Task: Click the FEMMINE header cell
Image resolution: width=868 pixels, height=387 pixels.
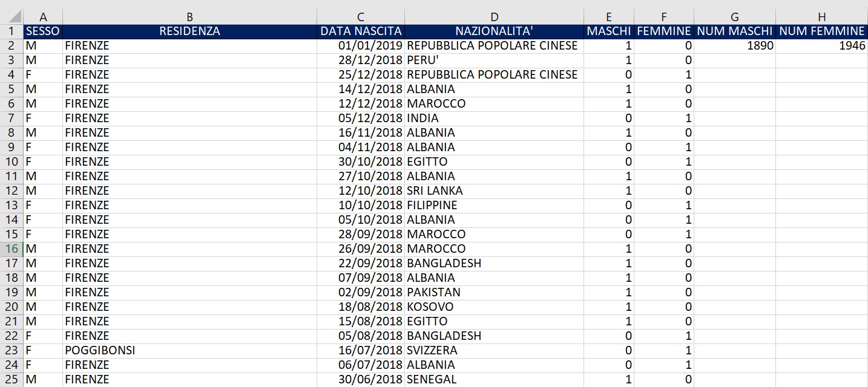Action: pos(664,31)
